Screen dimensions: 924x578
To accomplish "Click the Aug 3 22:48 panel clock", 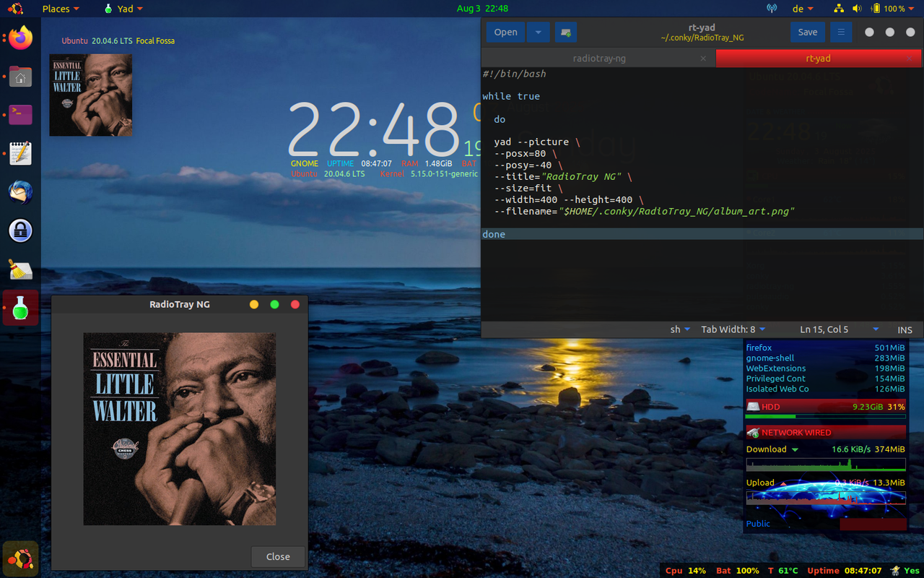I will [x=482, y=9].
